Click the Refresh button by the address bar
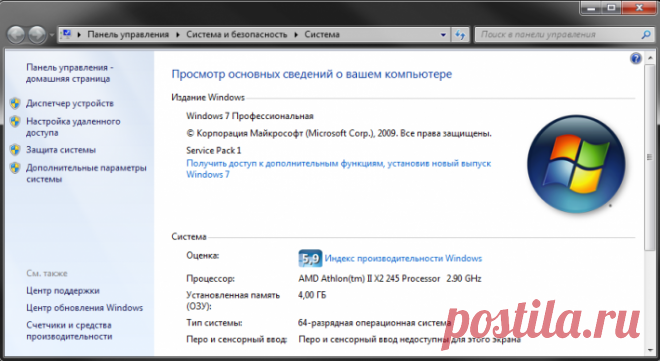The width and height of the screenshot is (660, 361). coord(460,35)
